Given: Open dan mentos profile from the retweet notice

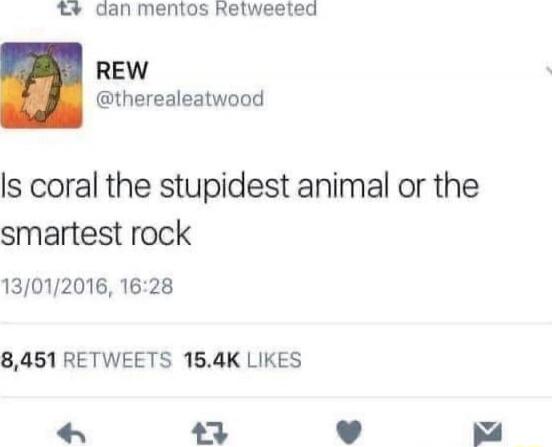Looking at the screenshot, I should 152,9.
